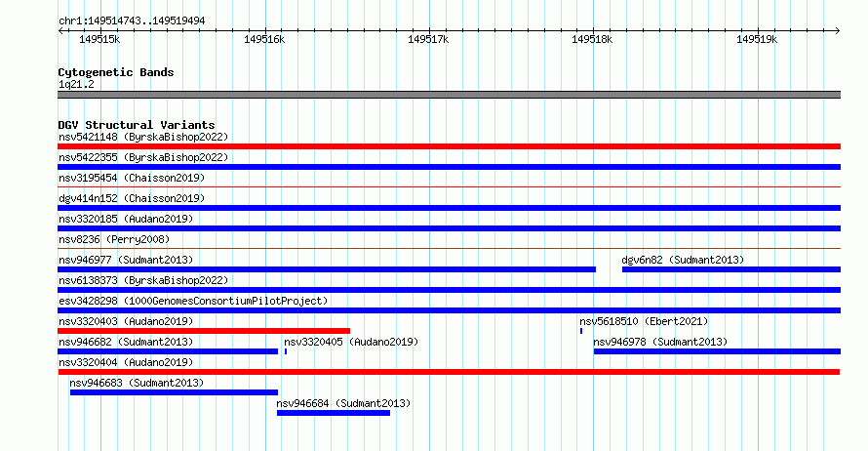
Task: Select the nsv5422355 (ByrskaBishop2022) blue bar
Action: [x=449, y=167]
